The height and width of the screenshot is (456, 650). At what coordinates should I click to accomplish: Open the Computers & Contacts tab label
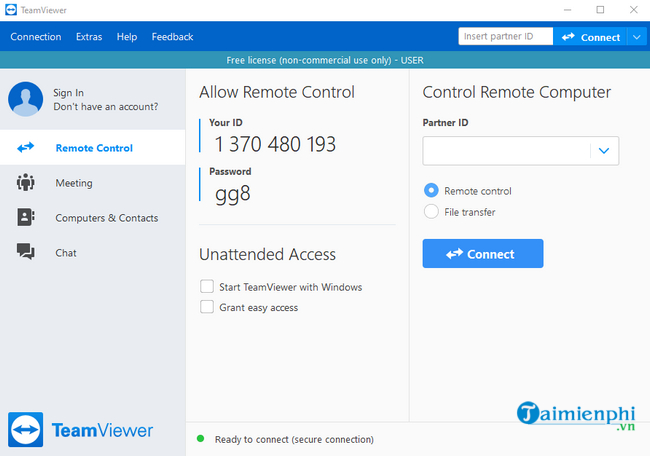coord(107,218)
